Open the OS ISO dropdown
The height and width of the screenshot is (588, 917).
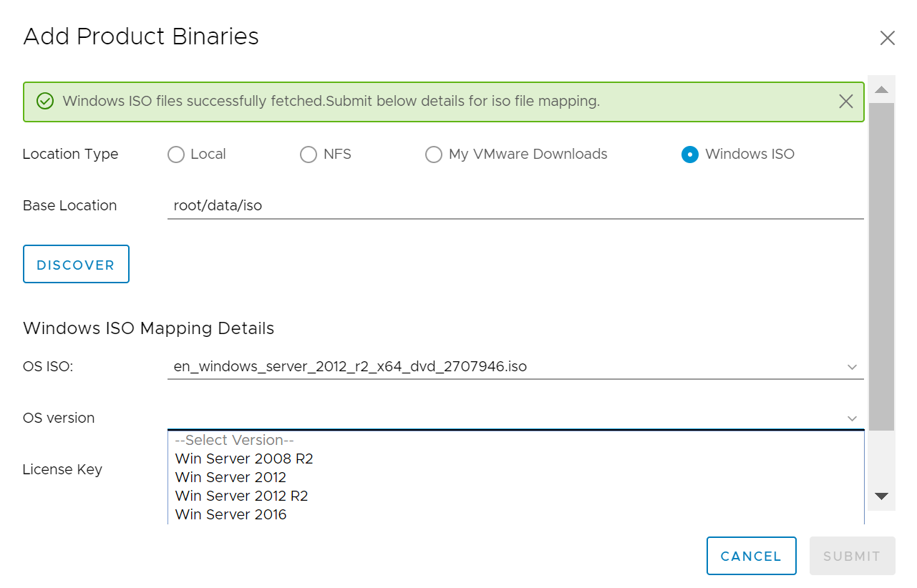515,367
